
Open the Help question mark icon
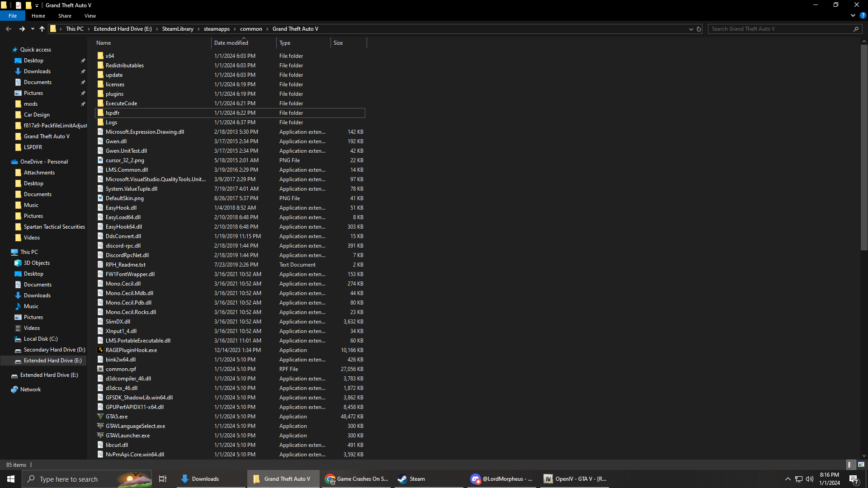click(863, 15)
